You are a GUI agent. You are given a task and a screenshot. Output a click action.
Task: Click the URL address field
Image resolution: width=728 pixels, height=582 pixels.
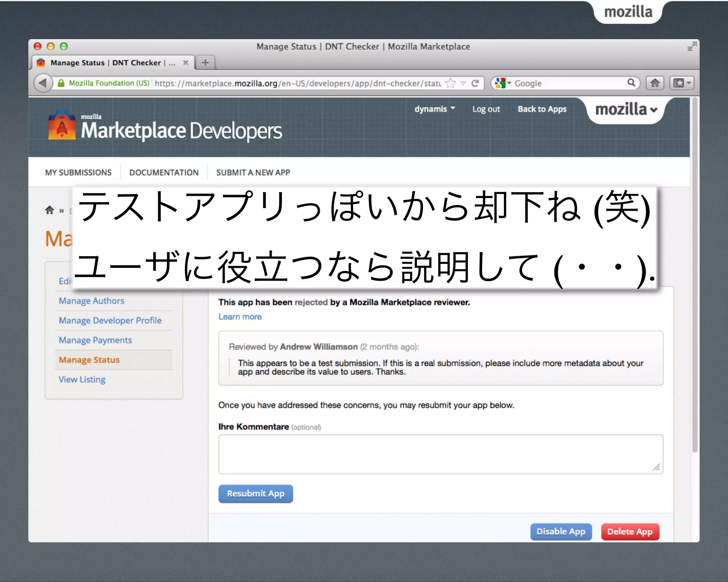(298, 83)
